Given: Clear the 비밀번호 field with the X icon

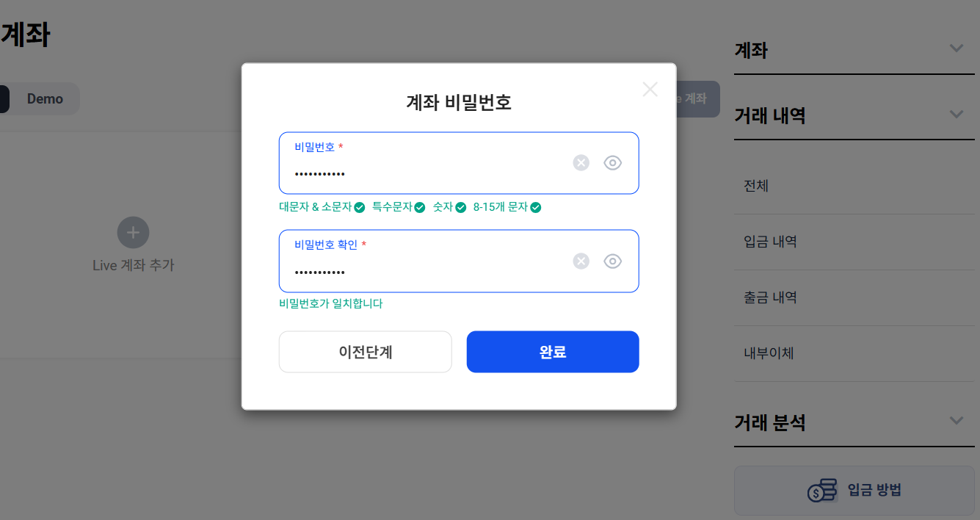Looking at the screenshot, I should (x=581, y=163).
